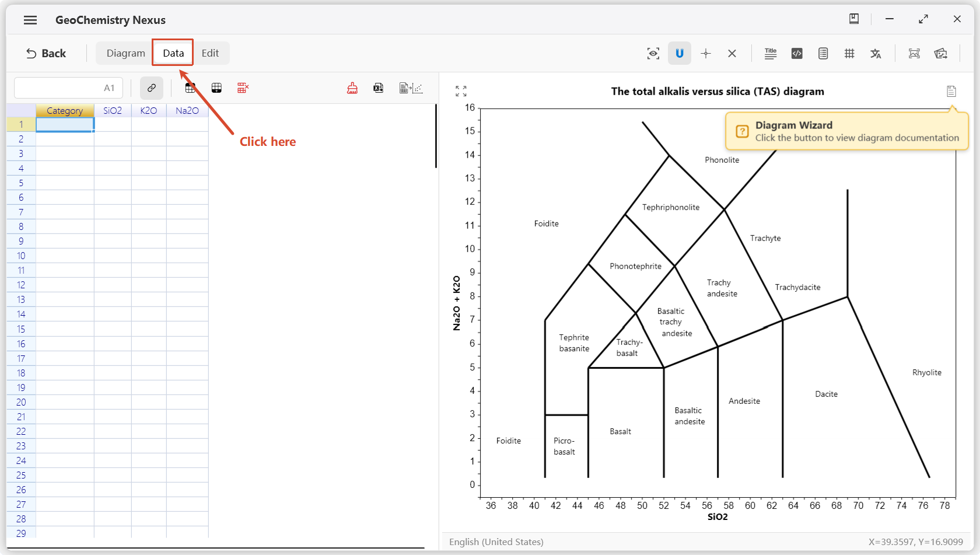Image resolution: width=980 pixels, height=555 pixels.
Task: Open the list legend icon
Action: coord(823,54)
